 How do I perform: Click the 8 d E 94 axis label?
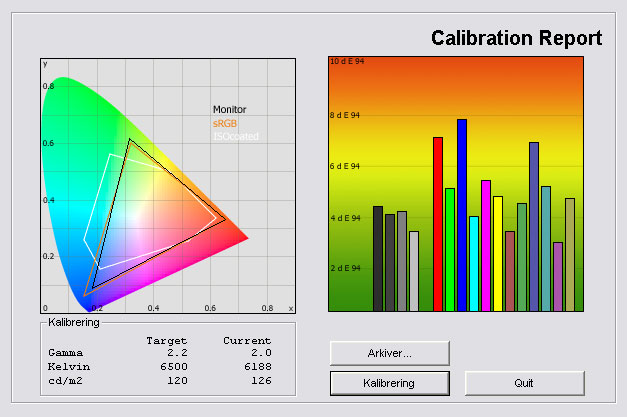pos(345,115)
